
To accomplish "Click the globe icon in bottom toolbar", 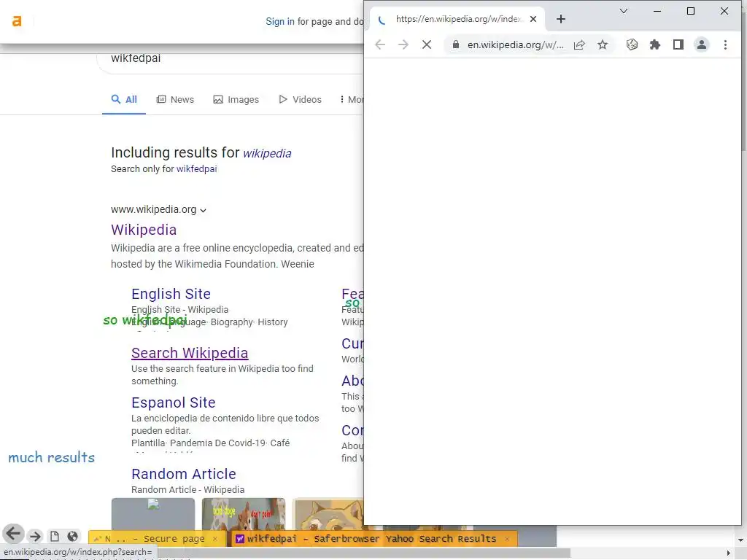I will click(x=72, y=537).
